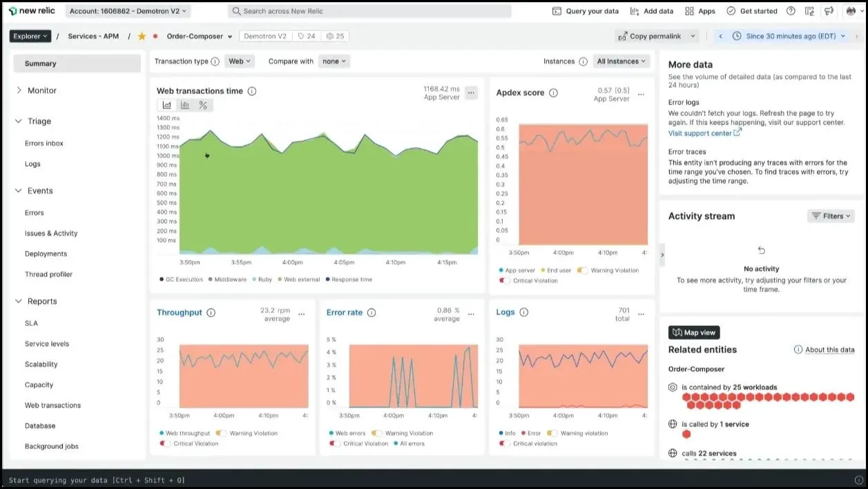Open Copy permalink dropdown arrow
868x489 pixels.
coord(693,36)
